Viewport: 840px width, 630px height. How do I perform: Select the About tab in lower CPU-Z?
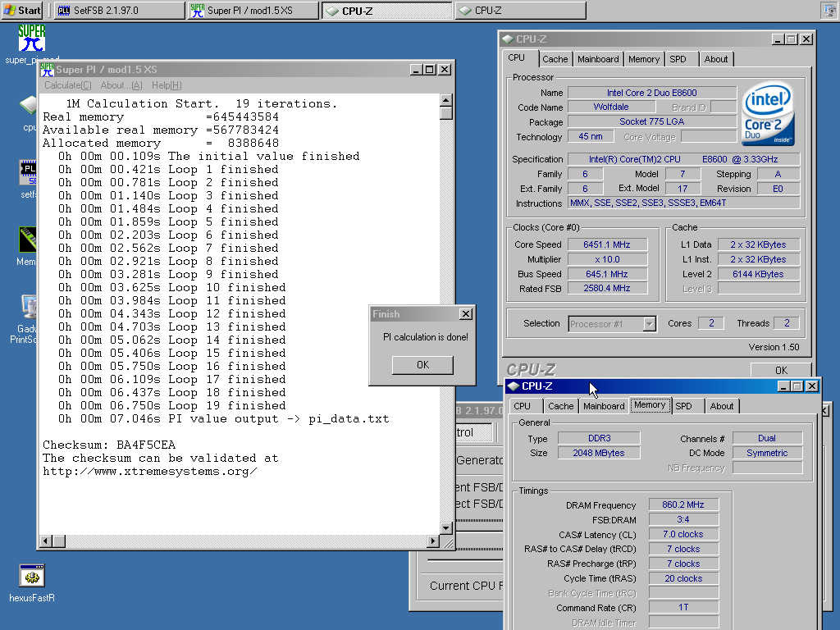coord(722,406)
